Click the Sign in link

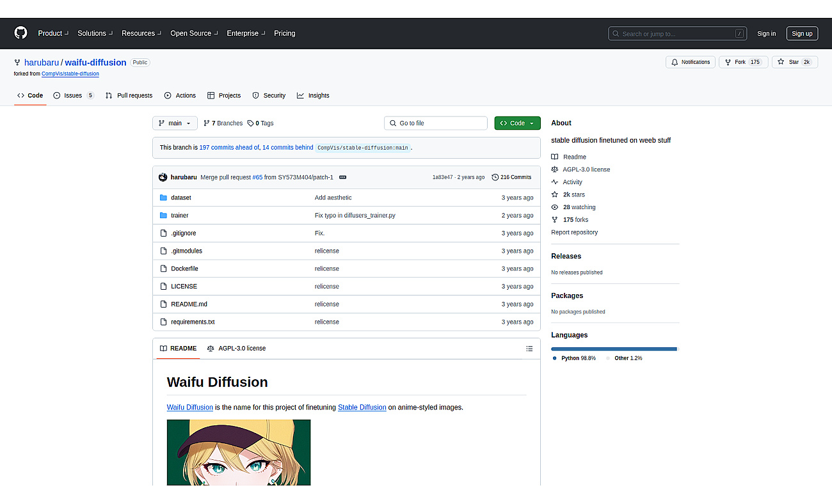(766, 33)
